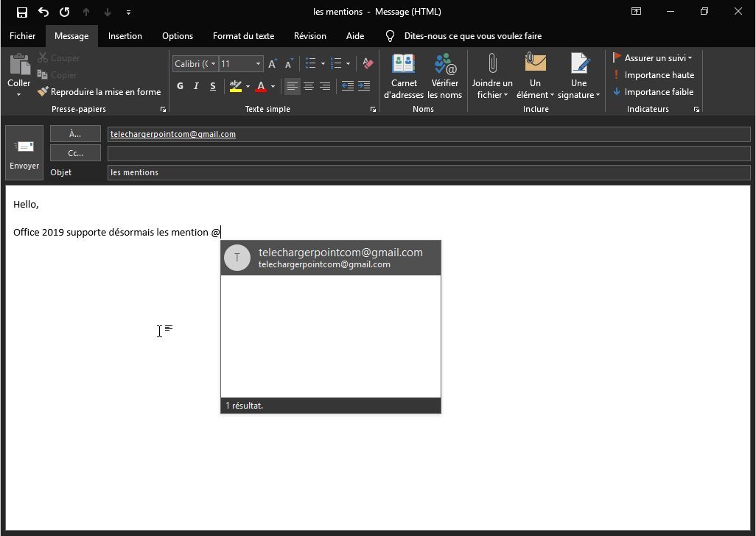756x536 pixels.
Task: Click the clear formatting eraser icon
Action: point(368,64)
